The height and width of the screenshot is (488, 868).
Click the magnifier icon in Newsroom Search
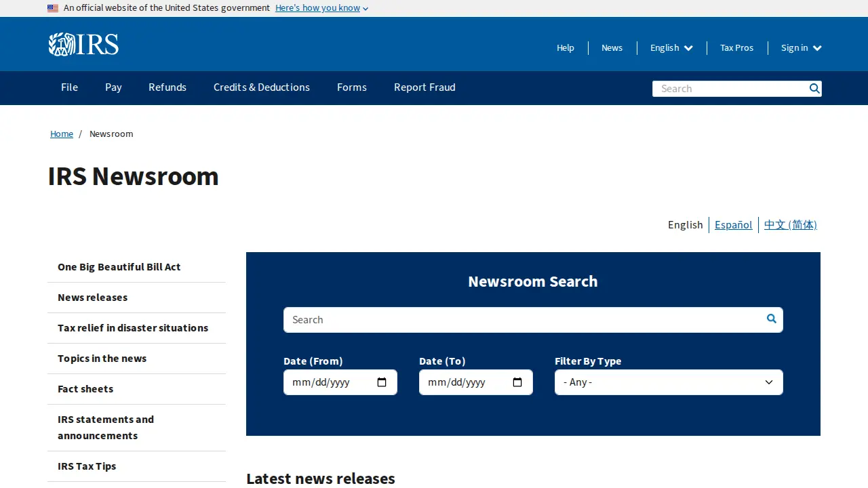[771, 319]
